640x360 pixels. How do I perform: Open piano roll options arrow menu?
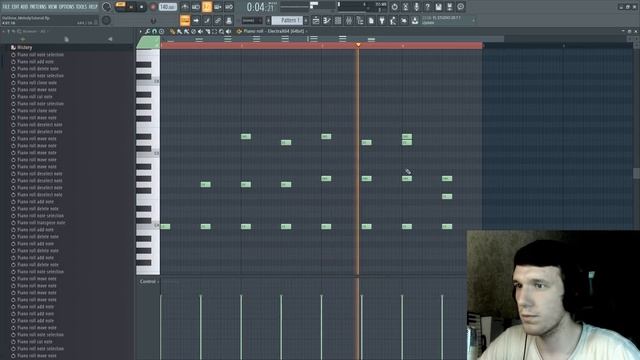tap(141, 31)
